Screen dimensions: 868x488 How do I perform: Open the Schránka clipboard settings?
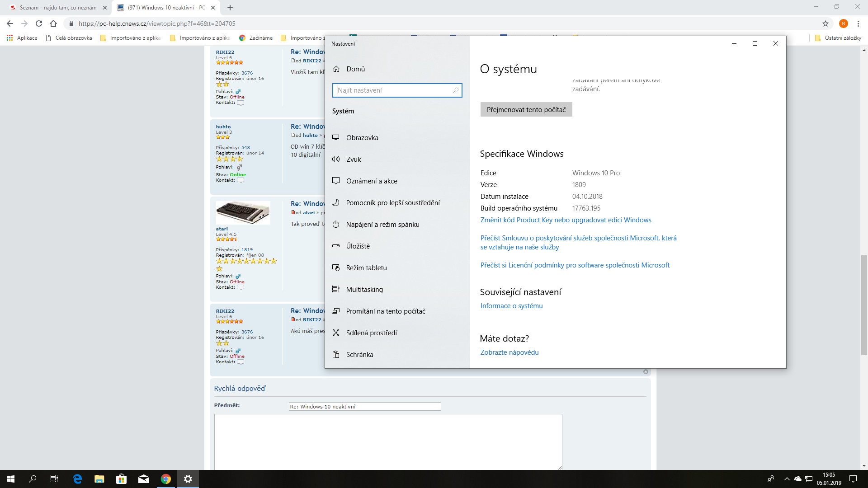click(359, 355)
